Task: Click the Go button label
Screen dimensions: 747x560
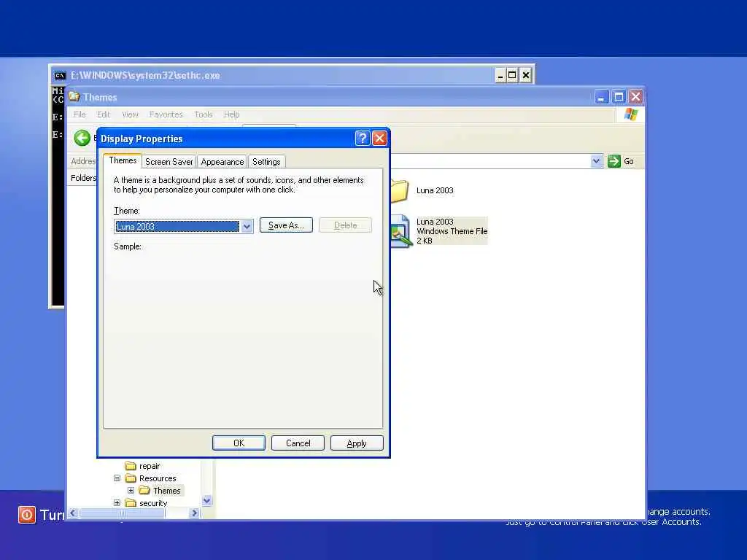Action: pyautogui.click(x=629, y=161)
